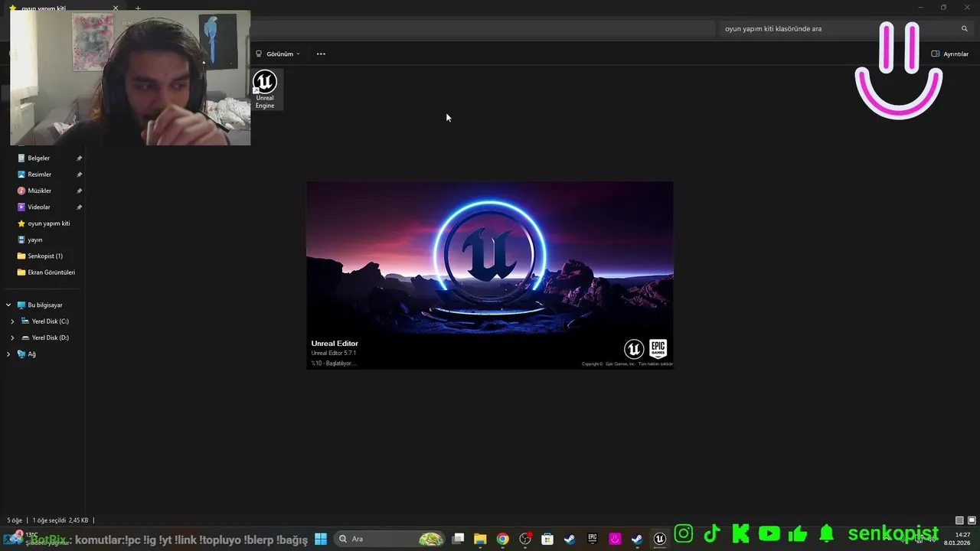Image resolution: width=980 pixels, height=551 pixels.
Task: Select Yerel Disk (D:) drive
Action: (x=50, y=337)
